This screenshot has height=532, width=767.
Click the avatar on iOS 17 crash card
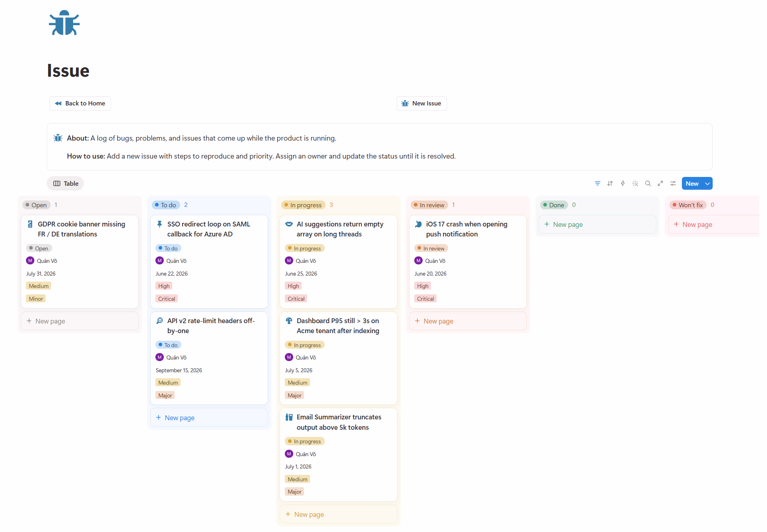coord(418,260)
